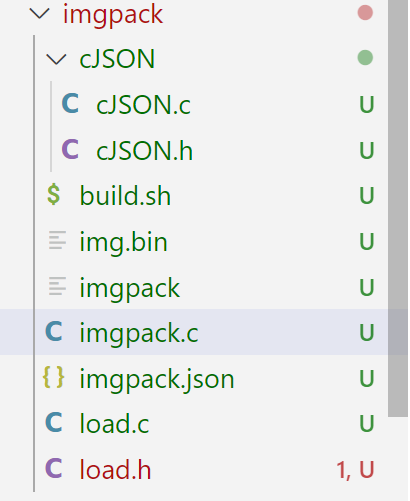Collapse the imgpack root folder chevron
Image resolution: width=410 pixels, height=501 pixels.
pyautogui.click(x=40, y=14)
